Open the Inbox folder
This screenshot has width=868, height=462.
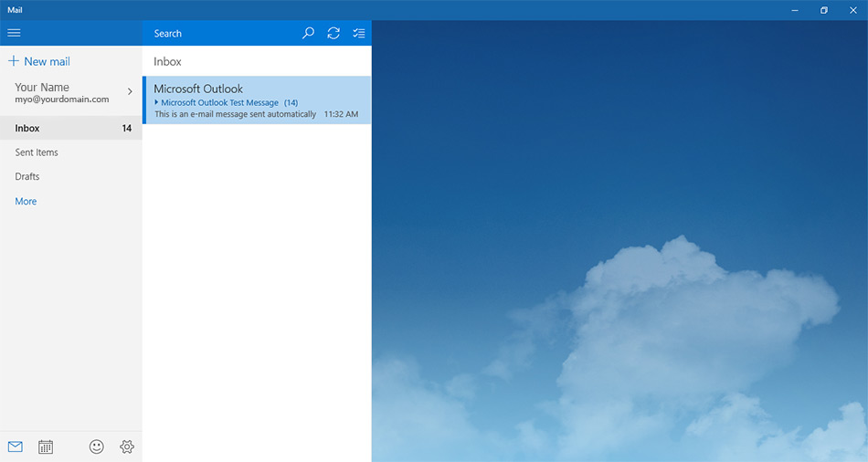(71, 128)
